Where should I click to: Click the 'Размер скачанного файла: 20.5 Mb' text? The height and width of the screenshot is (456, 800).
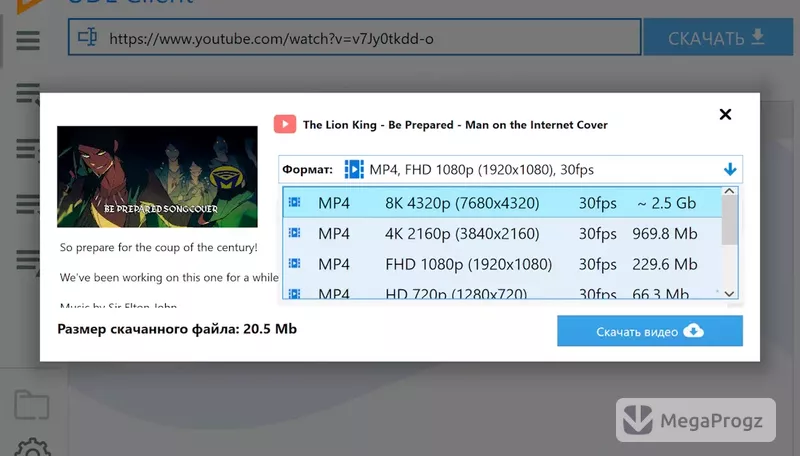177,329
